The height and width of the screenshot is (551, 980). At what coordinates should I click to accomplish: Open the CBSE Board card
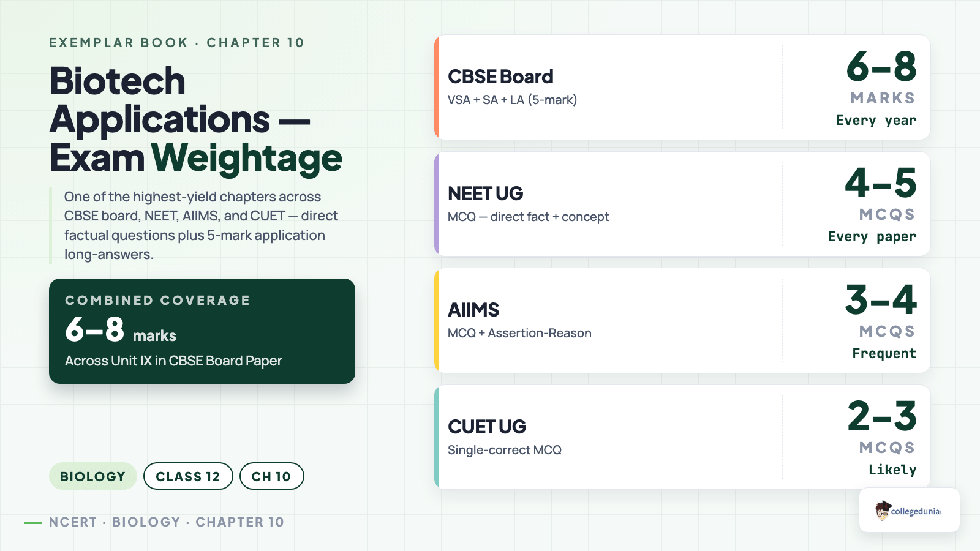click(x=682, y=87)
